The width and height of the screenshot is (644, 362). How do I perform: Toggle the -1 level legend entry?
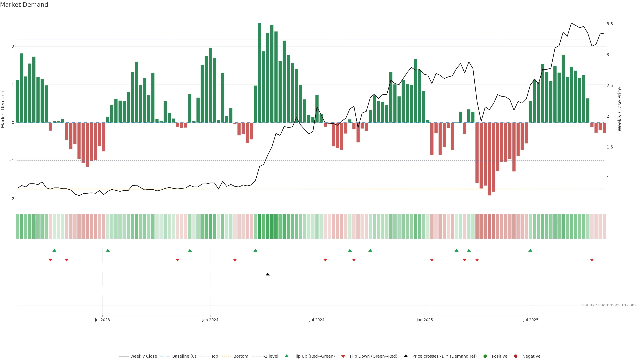(x=271, y=356)
